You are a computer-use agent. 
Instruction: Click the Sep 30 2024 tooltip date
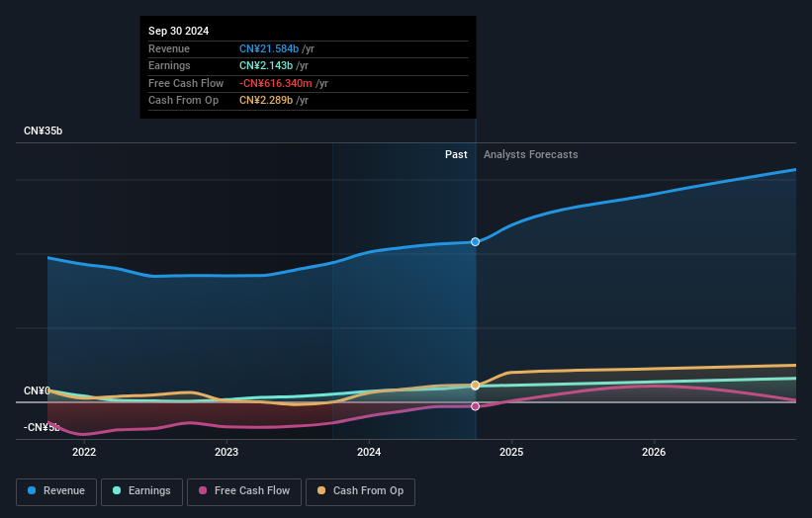pos(179,31)
